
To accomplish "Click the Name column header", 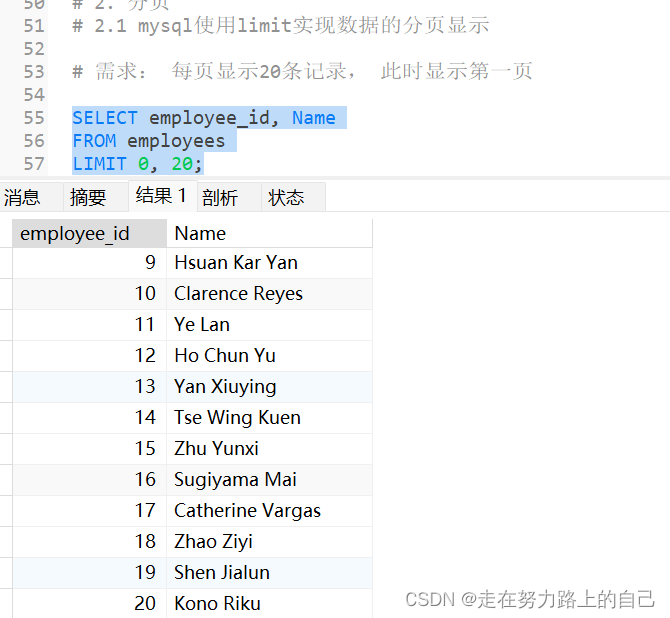I will (x=270, y=233).
